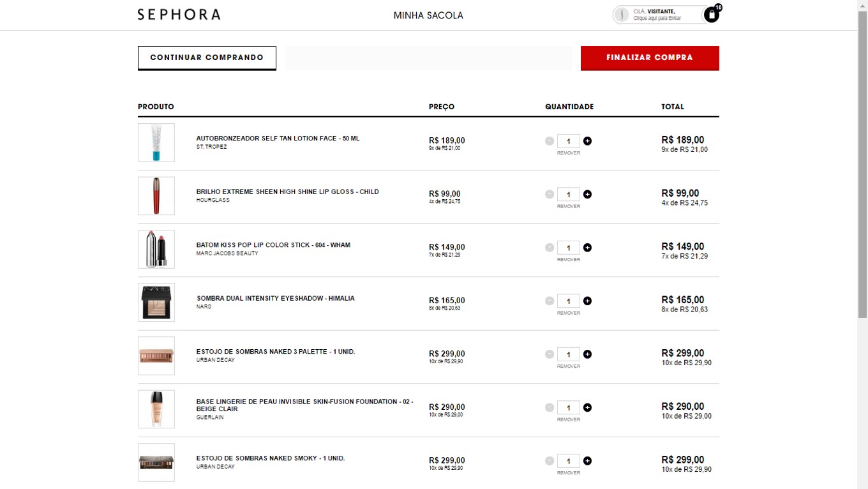Increase quantity of Naked Smoky palette
868x489 pixels.
pyautogui.click(x=587, y=461)
